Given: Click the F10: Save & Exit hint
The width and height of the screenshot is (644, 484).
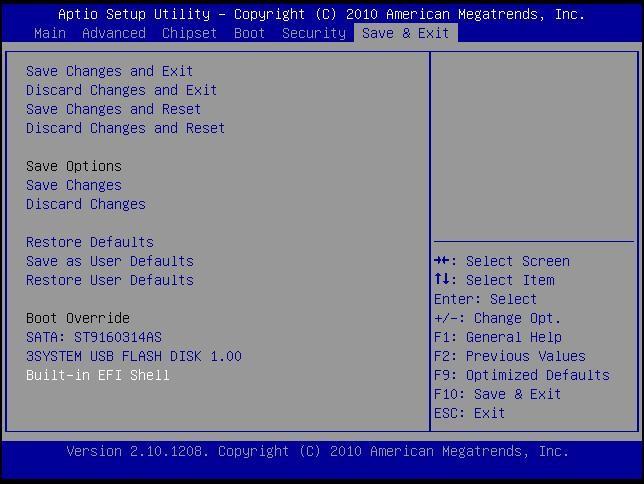Looking at the screenshot, I should click(497, 394).
